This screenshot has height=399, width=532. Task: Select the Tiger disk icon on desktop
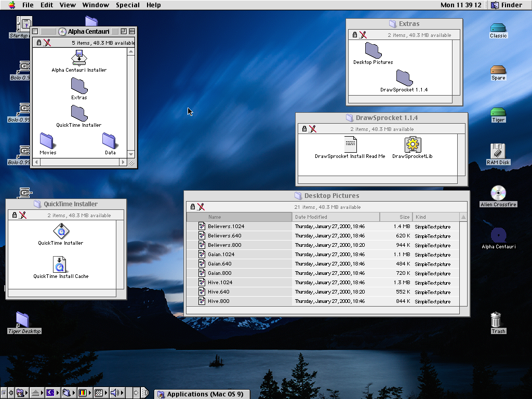pos(498,113)
